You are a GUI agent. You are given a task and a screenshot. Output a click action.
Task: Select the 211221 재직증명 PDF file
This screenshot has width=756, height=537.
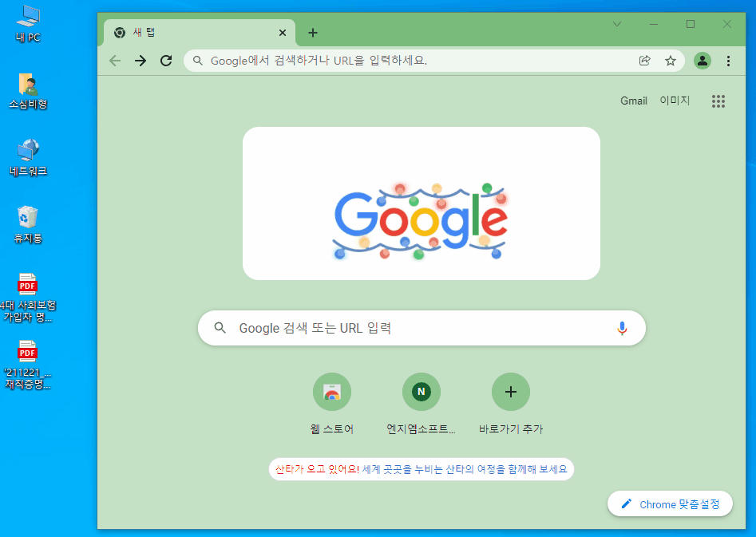(28, 365)
